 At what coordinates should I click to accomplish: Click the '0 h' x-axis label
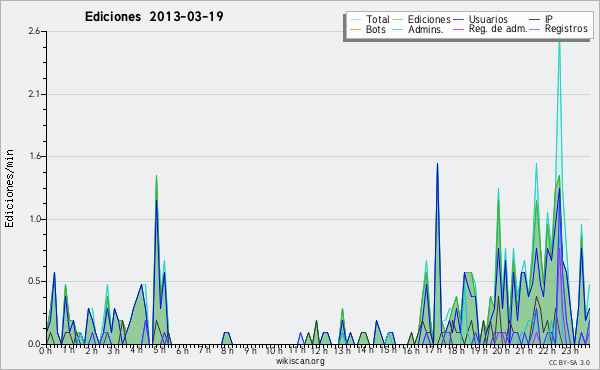46,351
